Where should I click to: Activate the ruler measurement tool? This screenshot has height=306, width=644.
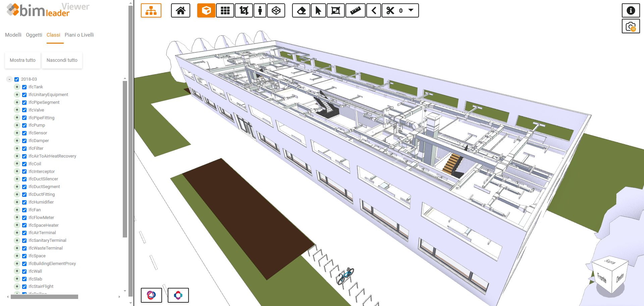click(355, 11)
